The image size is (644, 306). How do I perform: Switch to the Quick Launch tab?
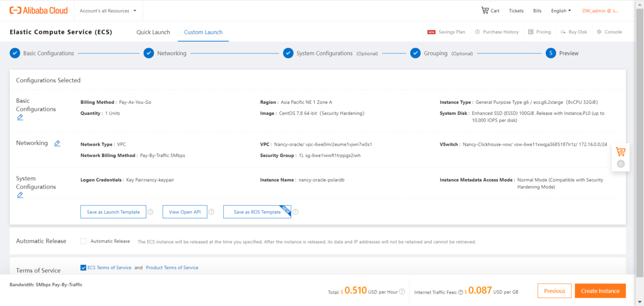coord(153,32)
